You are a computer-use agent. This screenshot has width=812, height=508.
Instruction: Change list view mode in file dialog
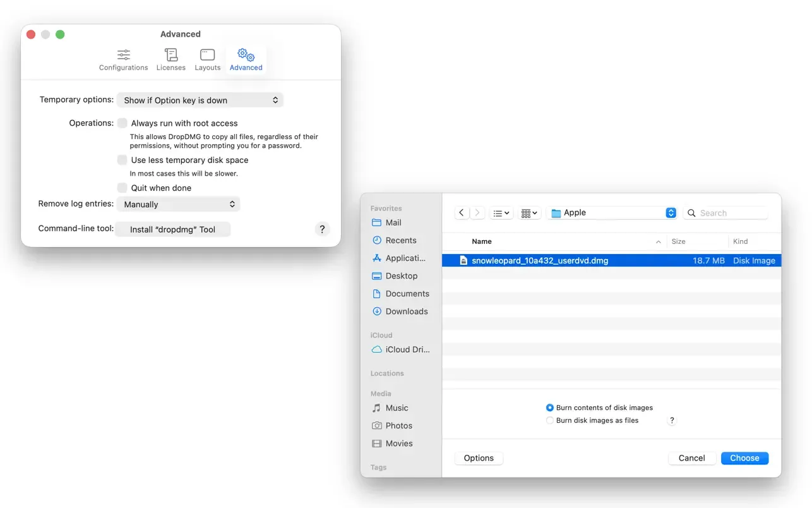pos(502,213)
